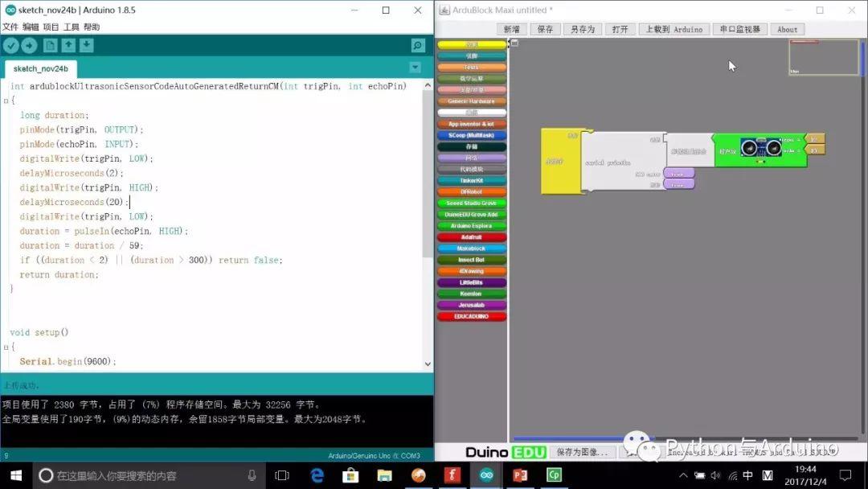The image size is (868, 489).
Task: Click the Save sketch down-arrow icon
Action: (87, 46)
